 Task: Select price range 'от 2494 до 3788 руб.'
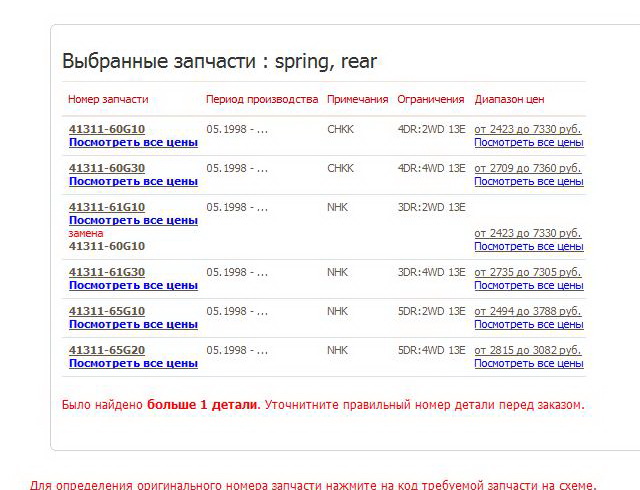click(x=527, y=311)
